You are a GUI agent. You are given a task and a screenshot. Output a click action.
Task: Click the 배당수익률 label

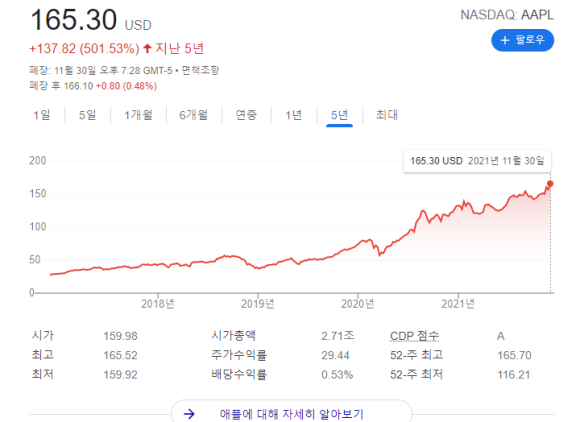pos(239,374)
